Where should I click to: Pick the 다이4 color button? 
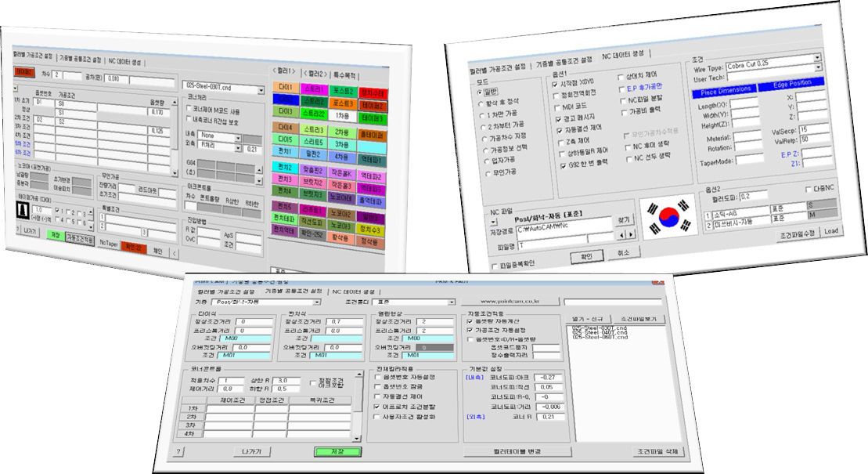point(285,128)
